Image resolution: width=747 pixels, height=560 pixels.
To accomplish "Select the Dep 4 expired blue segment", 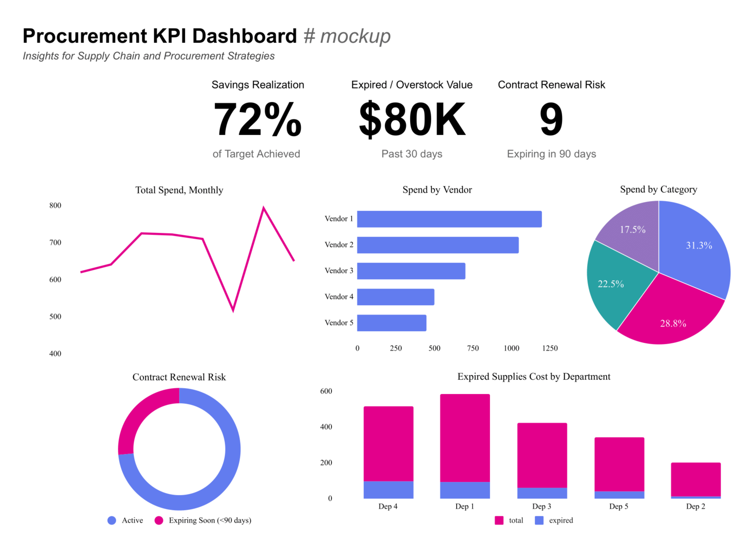I will [x=389, y=490].
